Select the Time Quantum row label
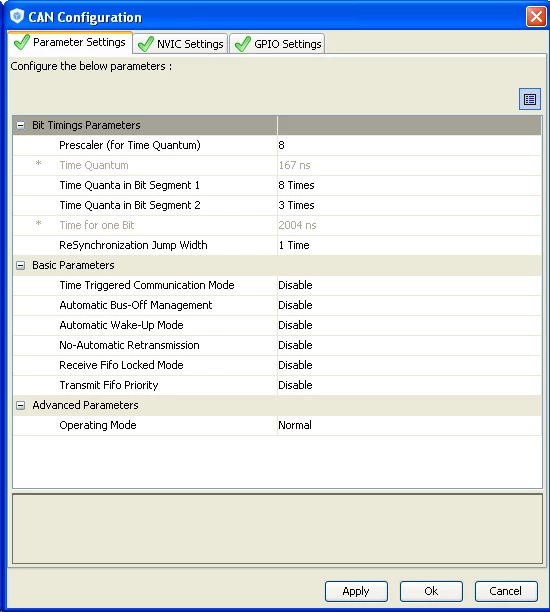The height and width of the screenshot is (612, 550). [x=94, y=165]
